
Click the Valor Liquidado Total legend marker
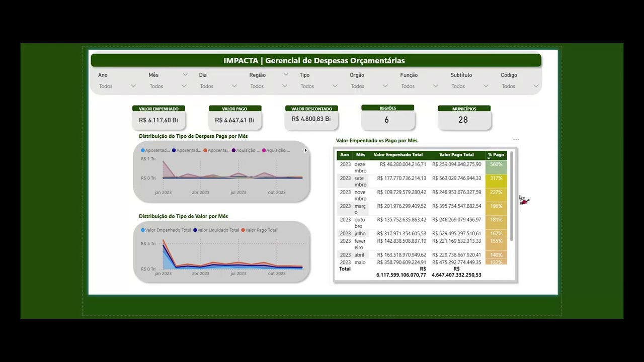click(195, 230)
